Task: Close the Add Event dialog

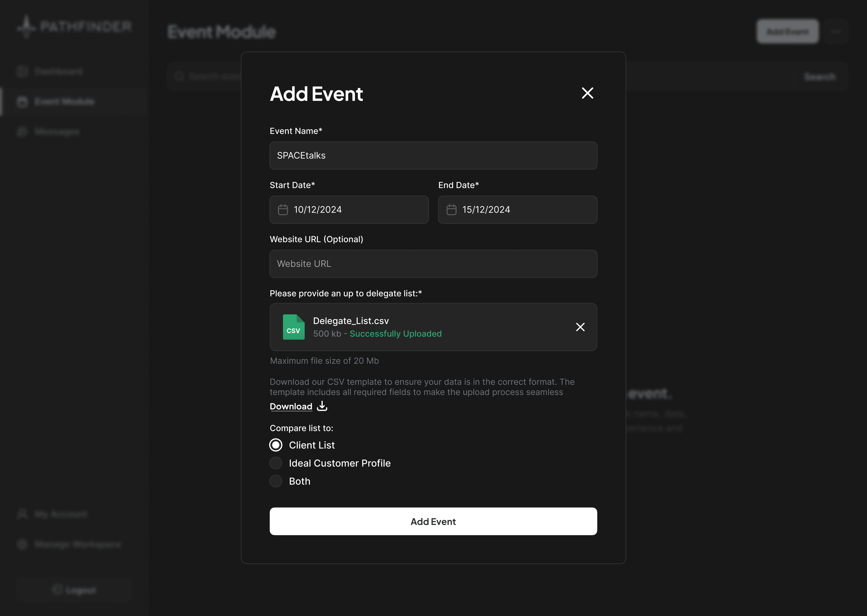Action: [x=587, y=93]
